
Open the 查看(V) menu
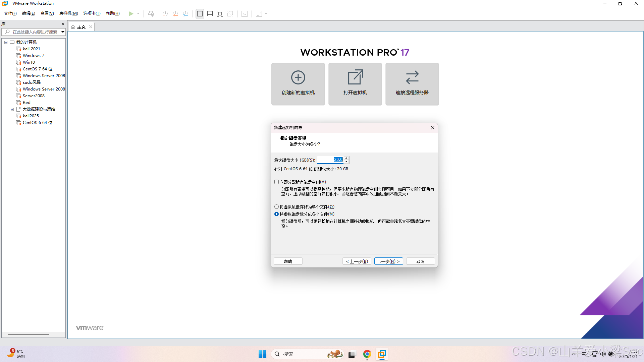tap(47, 13)
